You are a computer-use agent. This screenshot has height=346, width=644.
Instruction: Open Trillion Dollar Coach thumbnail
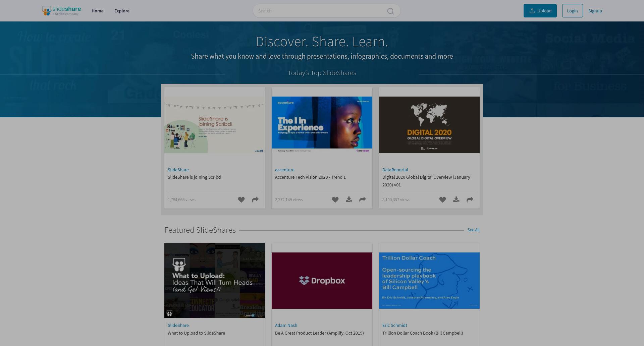click(x=429, y=281)
